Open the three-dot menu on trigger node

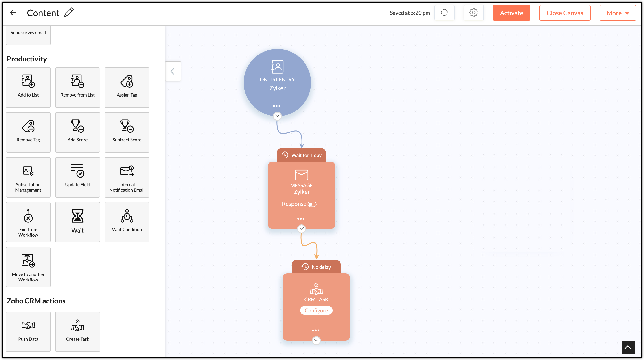pyautogui.click(x=276, y=106)
